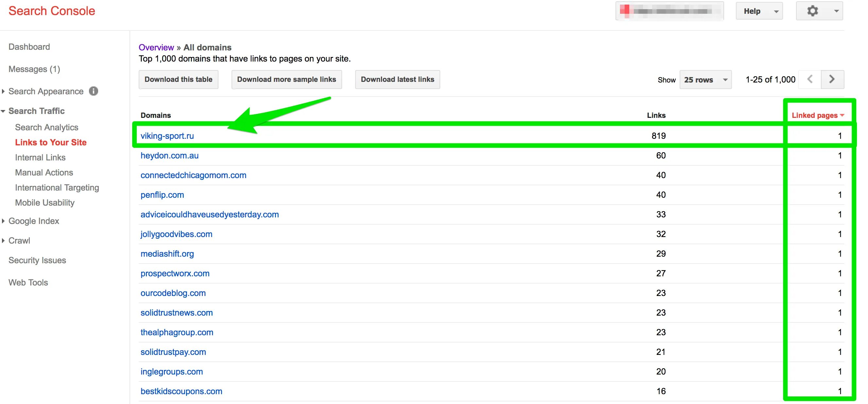Click the Help dropdown menu
The image size is (868, 404).
[x=761, y=9]
